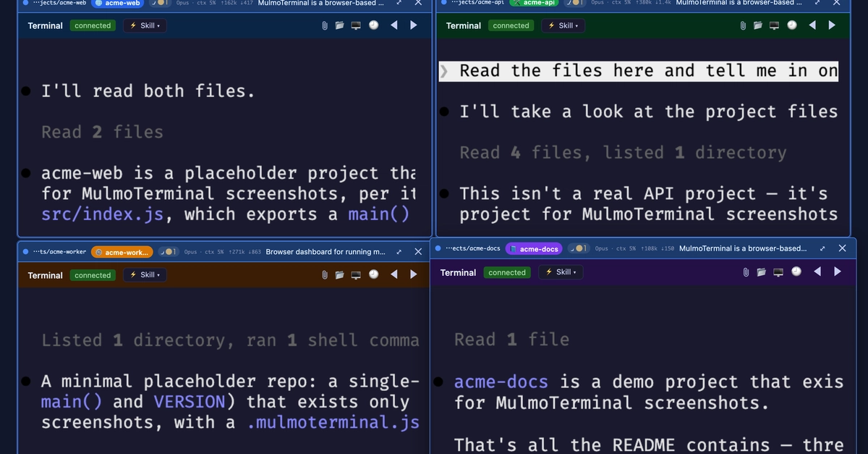Go to previous with left arrow in acme-web pane
Image resolution: width=868 pixels, height=454 pixels.
point(394,25)
